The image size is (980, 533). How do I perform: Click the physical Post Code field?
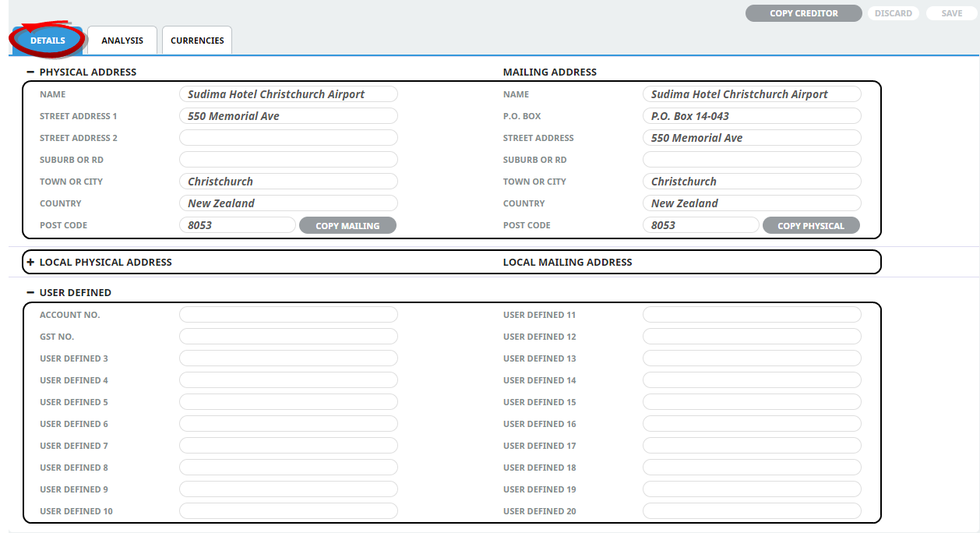click(x=237, y=225)
